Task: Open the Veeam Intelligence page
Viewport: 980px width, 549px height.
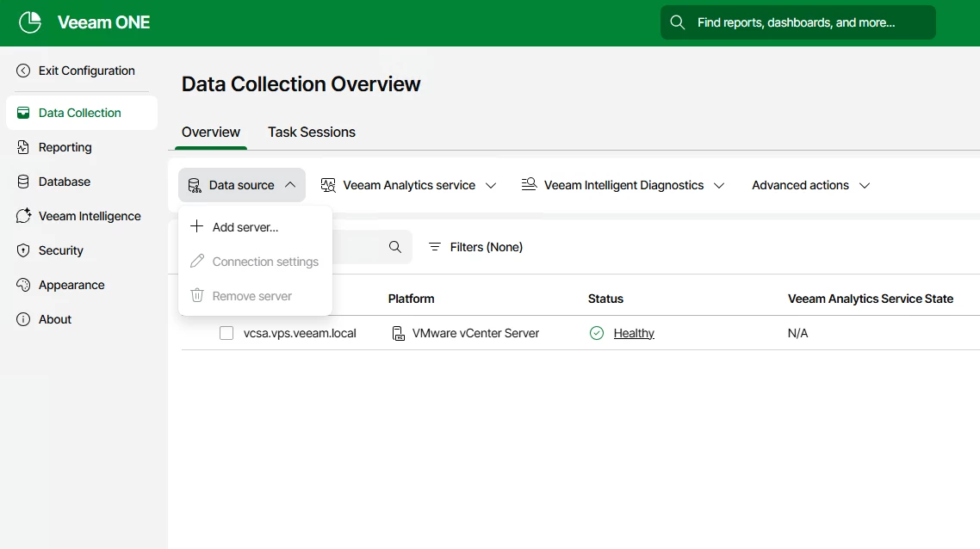Action: point(82,216)
